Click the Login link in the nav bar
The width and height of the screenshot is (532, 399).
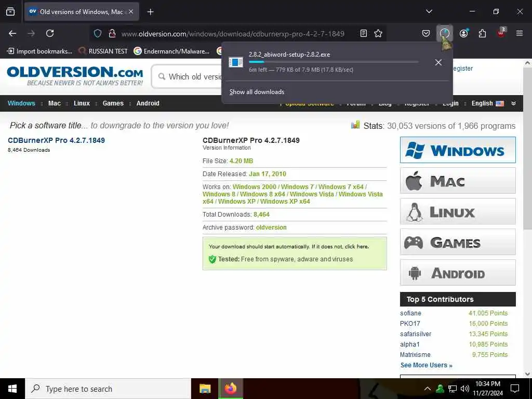point(450,104)
